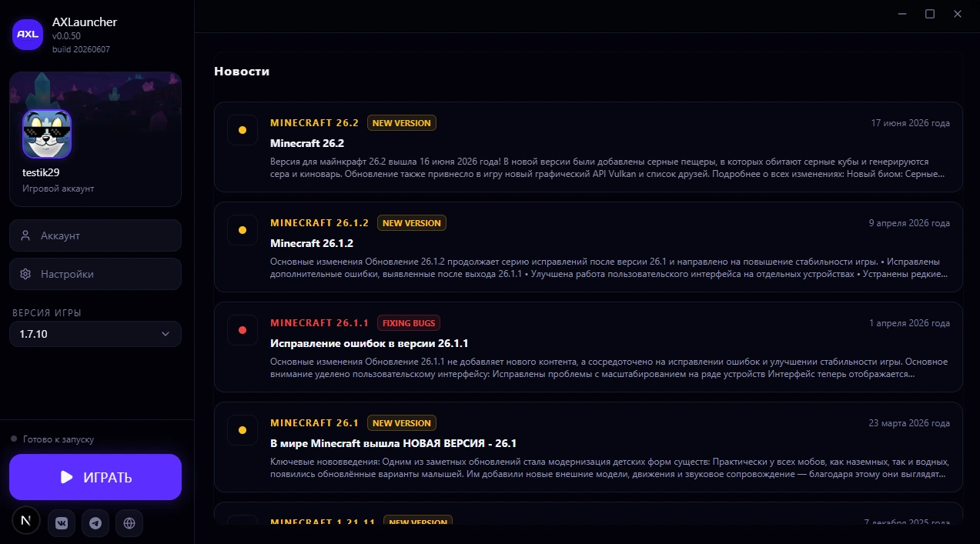Open the Telegram channel icon

tap(95, 523)
